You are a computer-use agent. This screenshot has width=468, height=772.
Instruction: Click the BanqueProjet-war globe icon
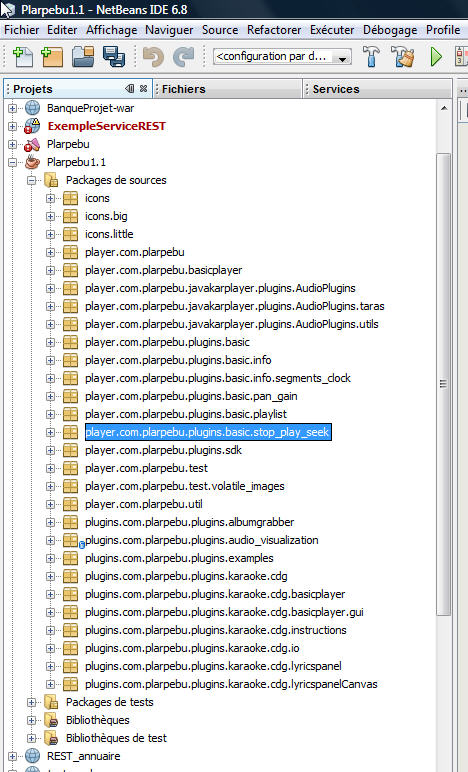tap(32, 108)
